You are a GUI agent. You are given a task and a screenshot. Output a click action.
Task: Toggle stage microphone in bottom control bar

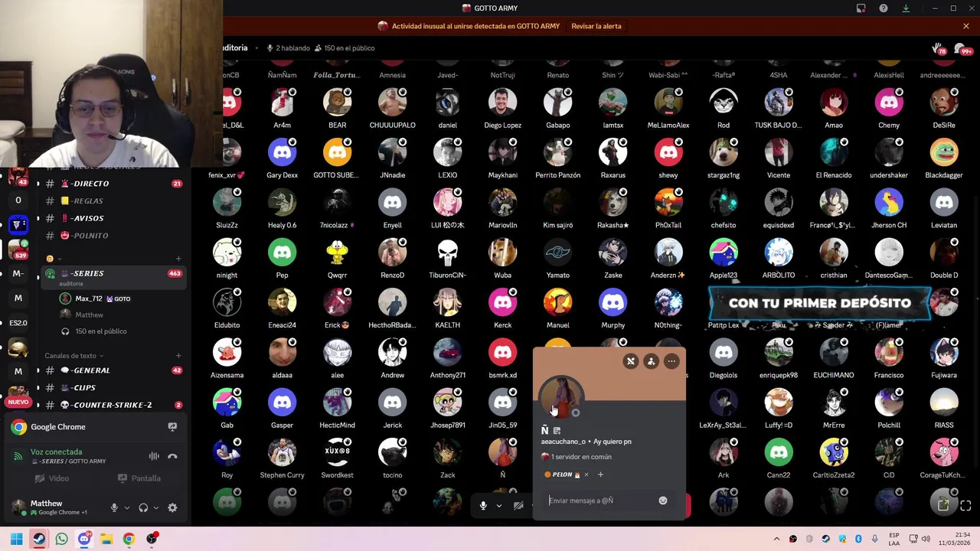[483, 505]
